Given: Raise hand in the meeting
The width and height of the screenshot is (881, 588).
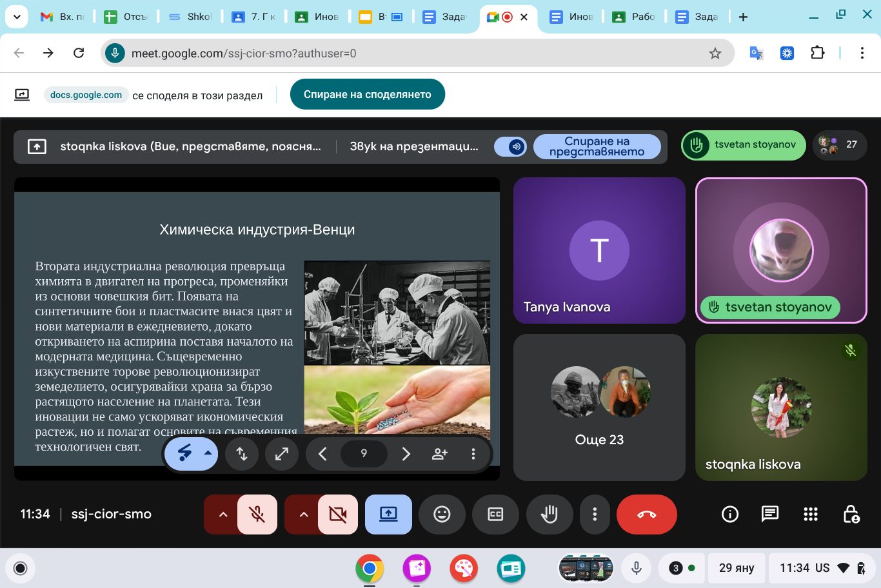Looking at the screenshot, I should pos(549,514).
